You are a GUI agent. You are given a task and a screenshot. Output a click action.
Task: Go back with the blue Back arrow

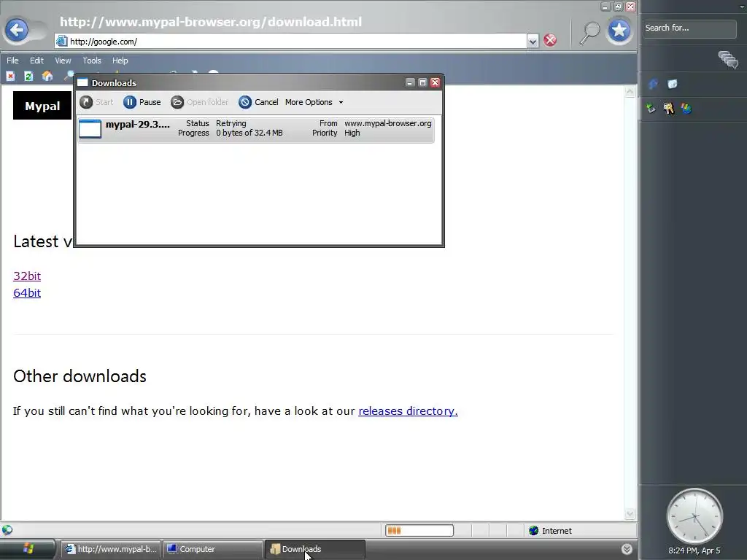(17, 30)
